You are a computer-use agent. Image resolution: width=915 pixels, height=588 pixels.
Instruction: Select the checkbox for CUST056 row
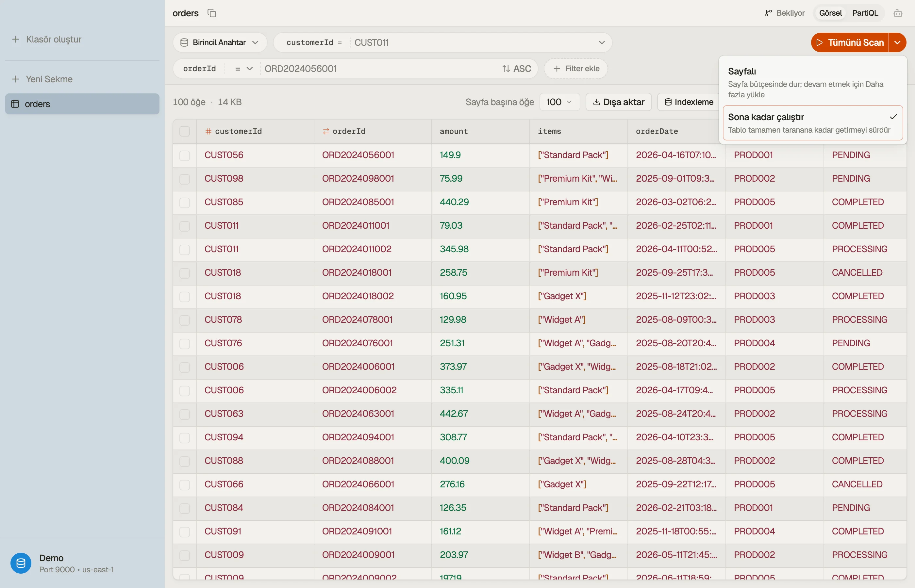click(x=185, y=155)
